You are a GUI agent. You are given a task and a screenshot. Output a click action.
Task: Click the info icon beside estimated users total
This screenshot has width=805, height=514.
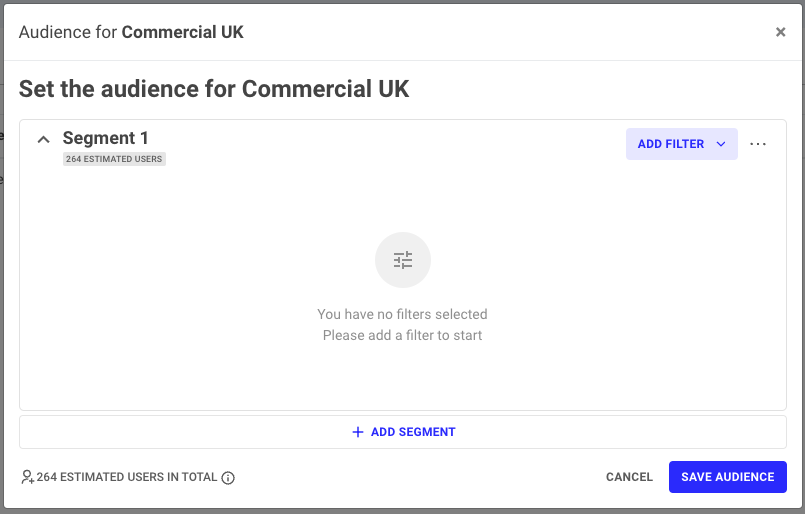[x=228, y=478]
